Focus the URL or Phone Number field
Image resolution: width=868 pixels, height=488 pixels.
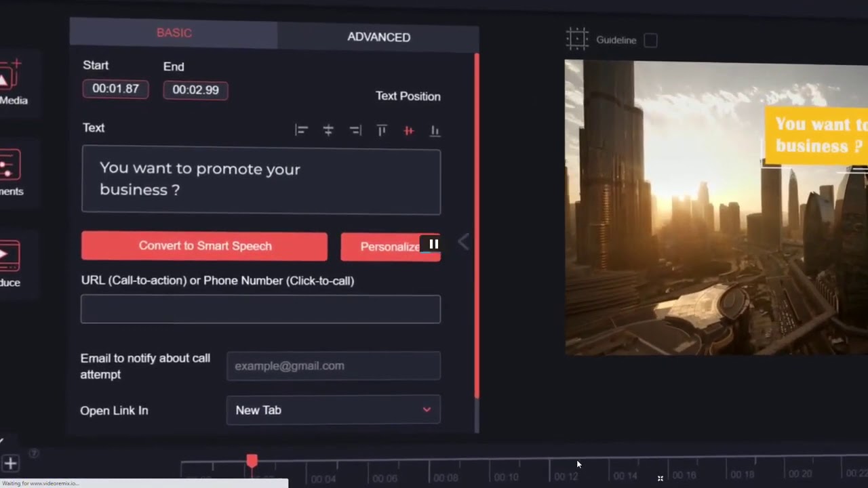[x=260, y=309]
